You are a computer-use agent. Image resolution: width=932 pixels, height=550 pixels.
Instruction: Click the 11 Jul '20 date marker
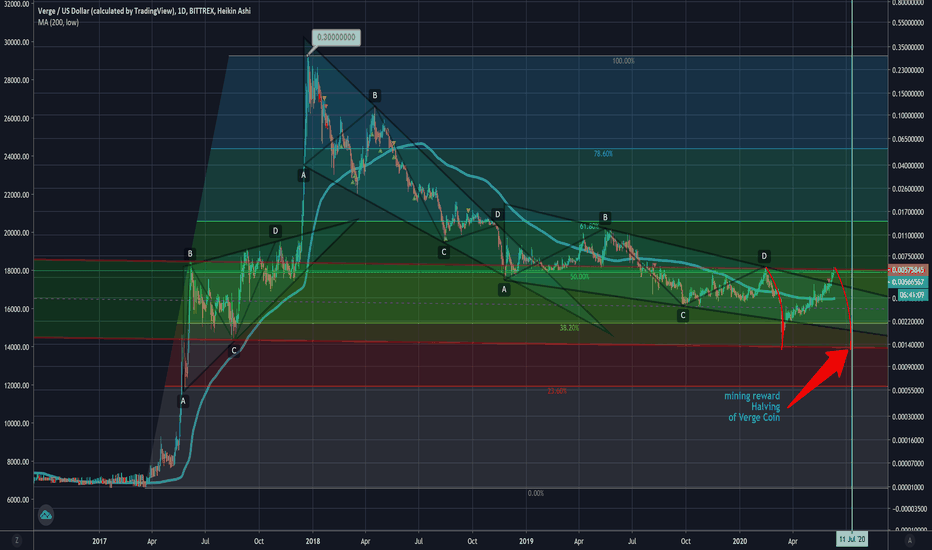point(852,539)
